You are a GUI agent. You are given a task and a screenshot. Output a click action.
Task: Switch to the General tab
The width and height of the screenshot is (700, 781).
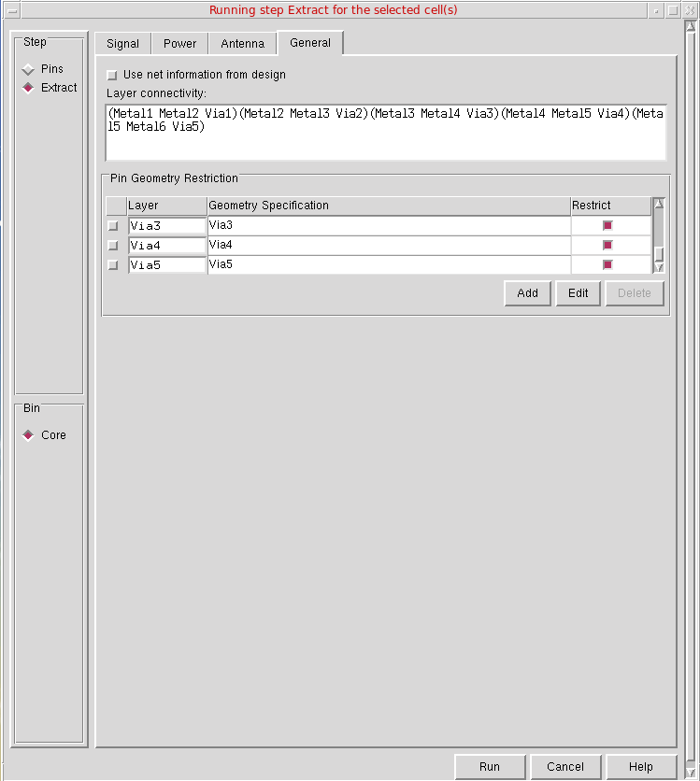click(x=310, y=43)
